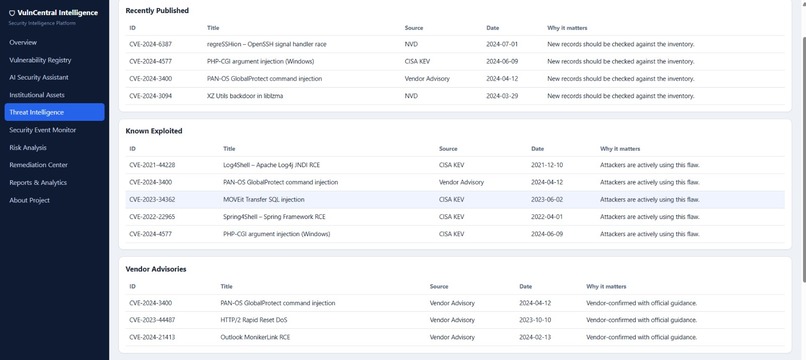Select Outlook MonikerLink RCE
Viewport: 806px width, 360px height.
point(255,337)
